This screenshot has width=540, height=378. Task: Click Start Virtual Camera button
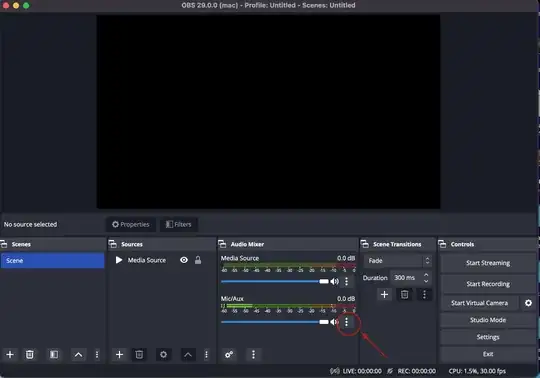click(480, 303)
